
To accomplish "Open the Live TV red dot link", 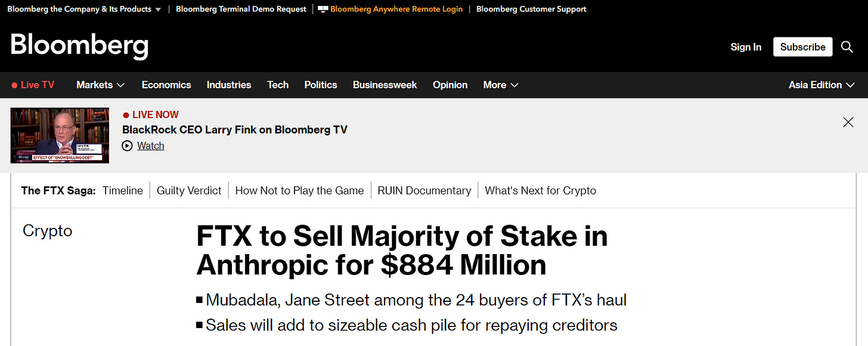I will [x=33, y=85].
